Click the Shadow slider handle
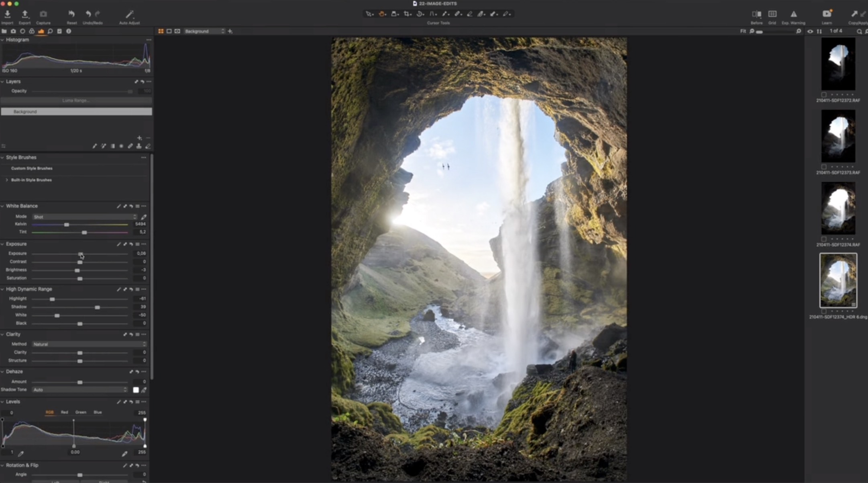 pos(97,307)
